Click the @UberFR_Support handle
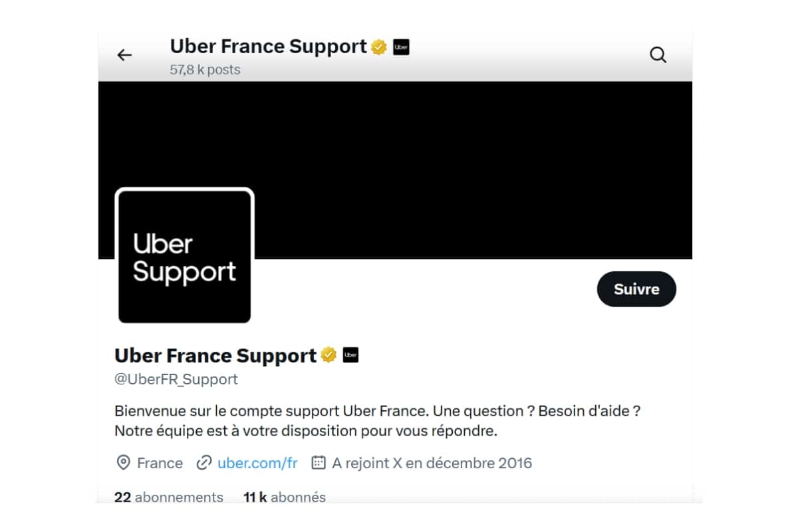 (176, 379)
